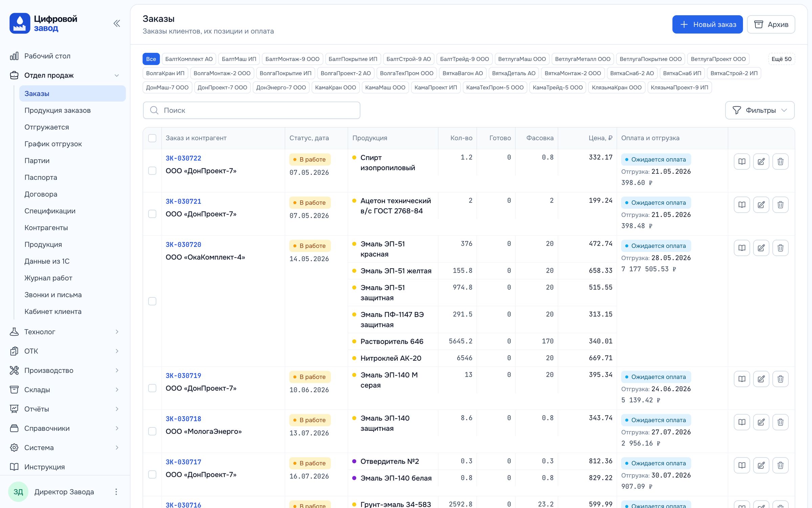Click the Цифровой завод logo icon
The image size is (812, 508).
click(20, 23)
